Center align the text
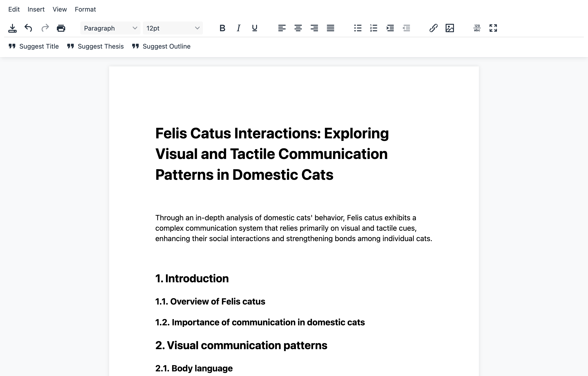 pyautogui.click(x=298, y=28)
